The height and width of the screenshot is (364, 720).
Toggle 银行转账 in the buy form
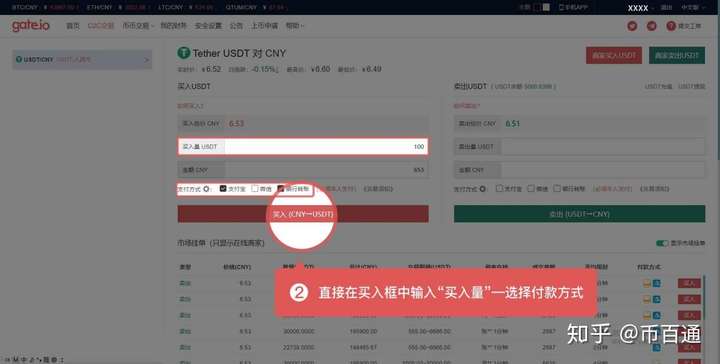(x=281, y=189)
